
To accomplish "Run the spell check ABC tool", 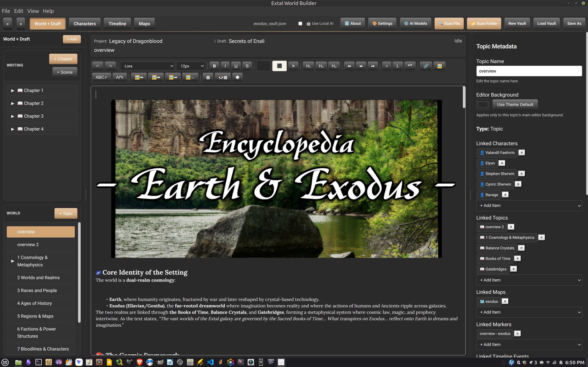I will click(101, 77).
